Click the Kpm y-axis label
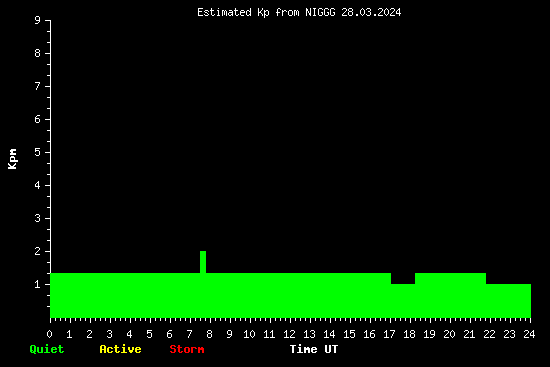The image size is (550, 367). (12, 159)
